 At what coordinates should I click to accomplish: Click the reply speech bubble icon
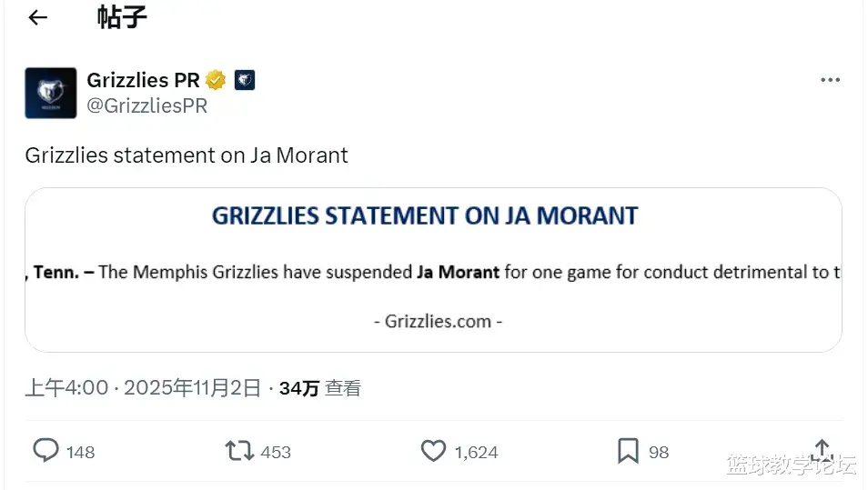pos(45,451)
